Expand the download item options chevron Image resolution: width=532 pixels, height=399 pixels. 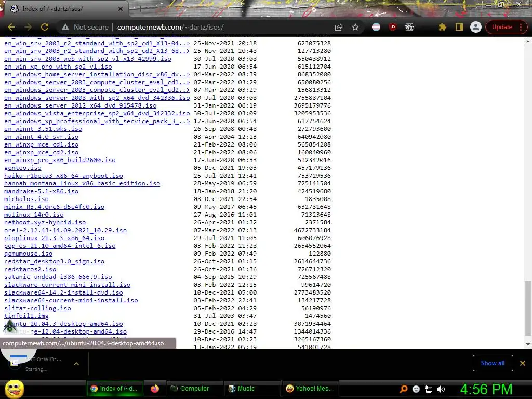[x=76, y=364]
